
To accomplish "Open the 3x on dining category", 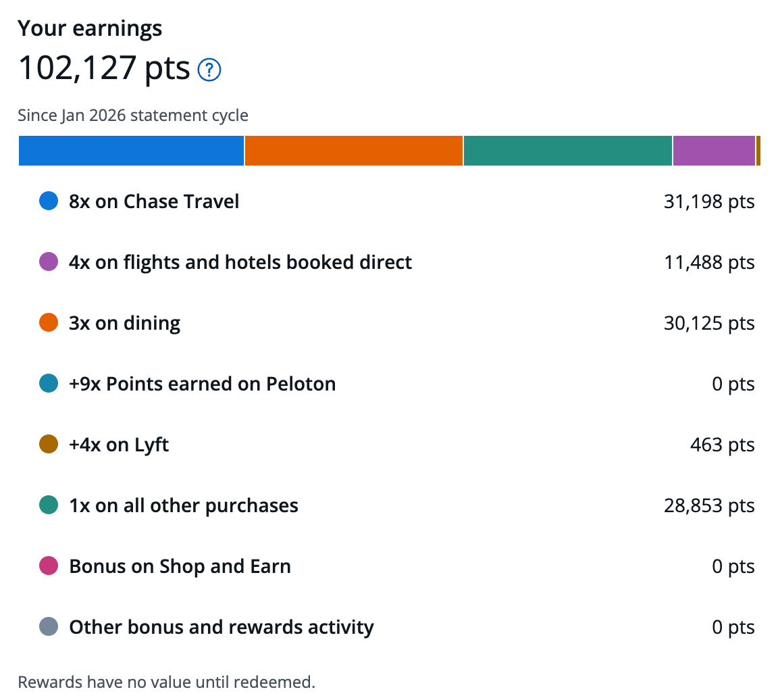I will (397, 323).
